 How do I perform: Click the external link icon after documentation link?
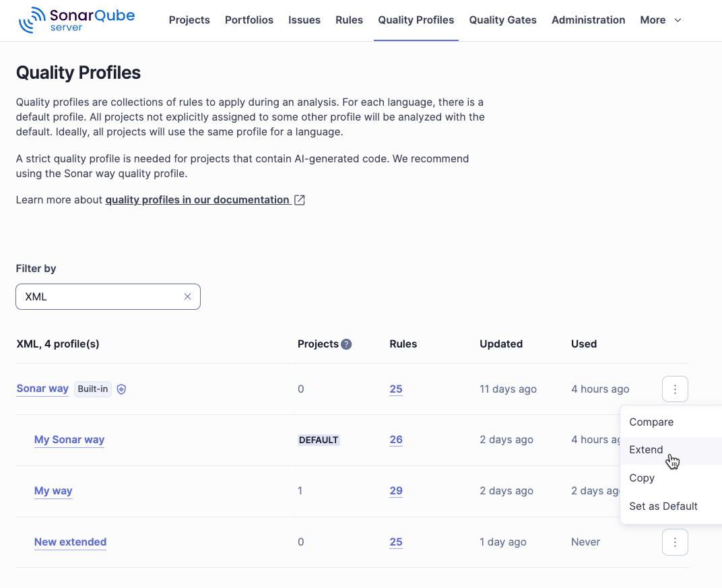click(299, 199)
